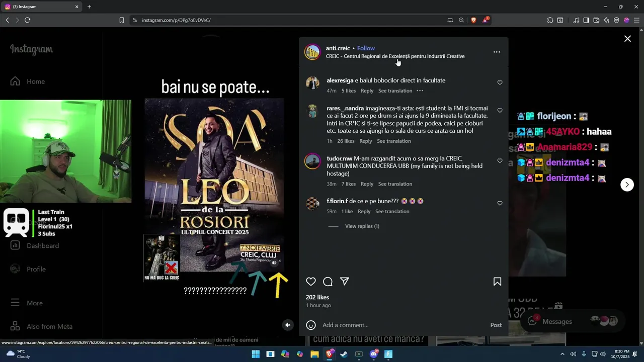Open the browser hamburger menu

(x=636, y=20)
